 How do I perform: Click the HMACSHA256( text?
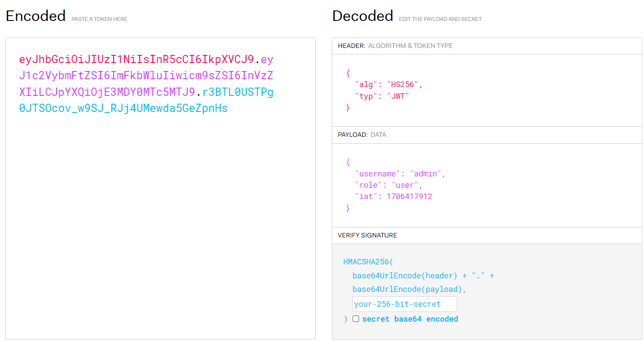pos(368,262)
